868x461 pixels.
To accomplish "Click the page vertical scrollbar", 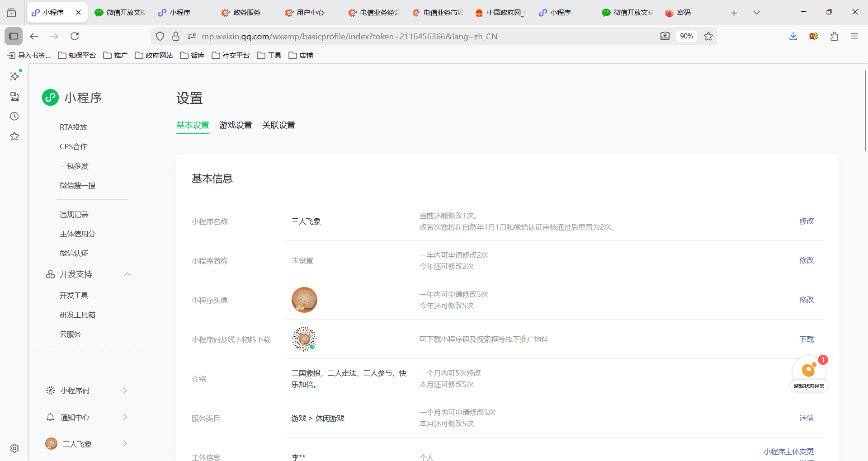I will 865,111.
